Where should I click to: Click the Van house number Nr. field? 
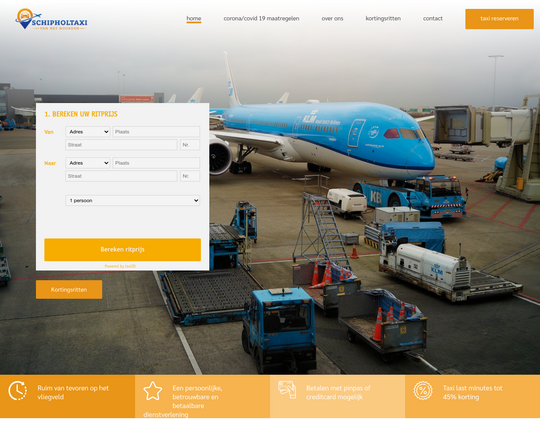(x=190, y=145)
